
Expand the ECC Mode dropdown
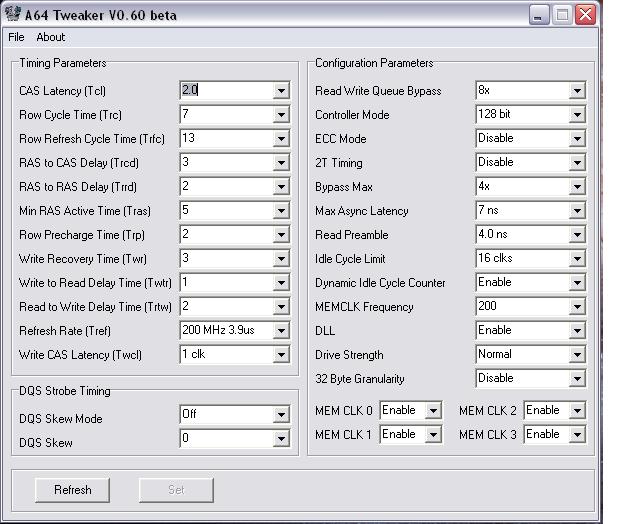point(577,138)
